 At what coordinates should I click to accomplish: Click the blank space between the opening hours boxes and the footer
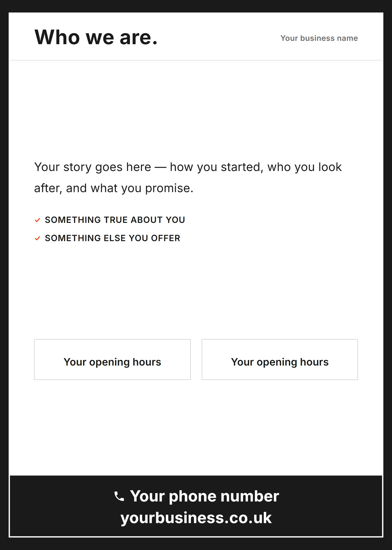click(196, 427)
